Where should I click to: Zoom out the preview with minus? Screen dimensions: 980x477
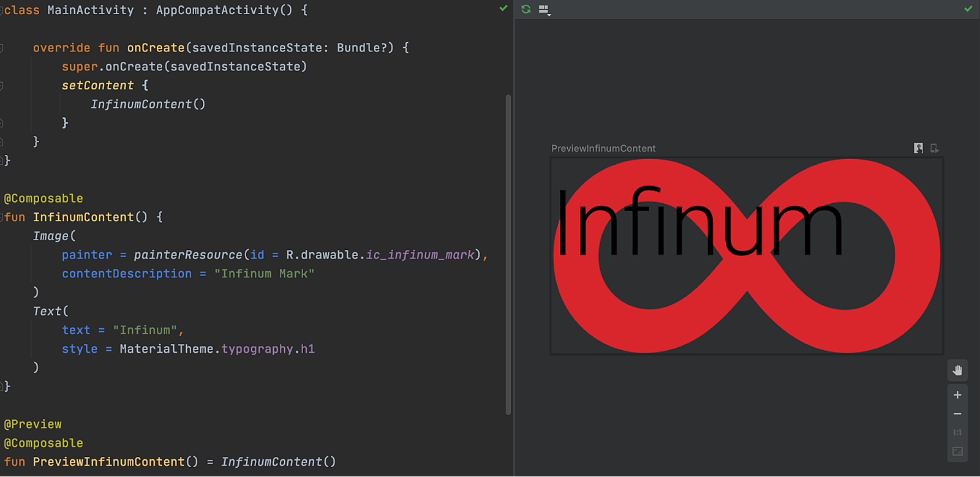pos(957,414)
